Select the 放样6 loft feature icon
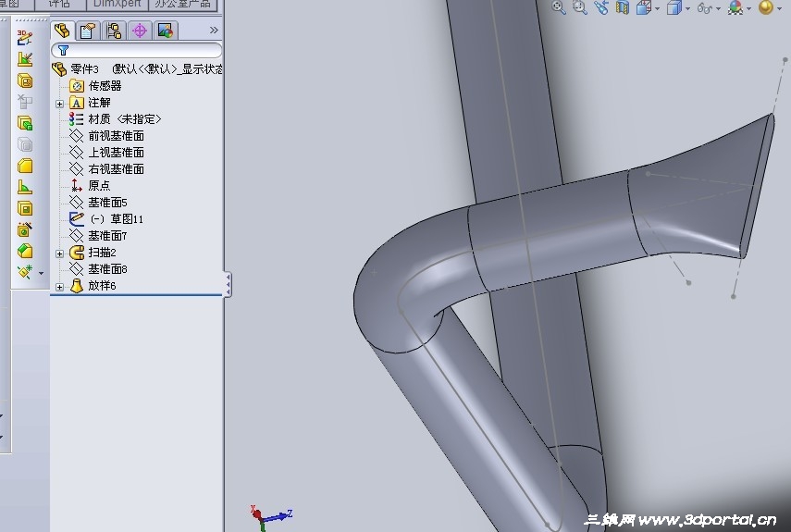 [77, 285]
